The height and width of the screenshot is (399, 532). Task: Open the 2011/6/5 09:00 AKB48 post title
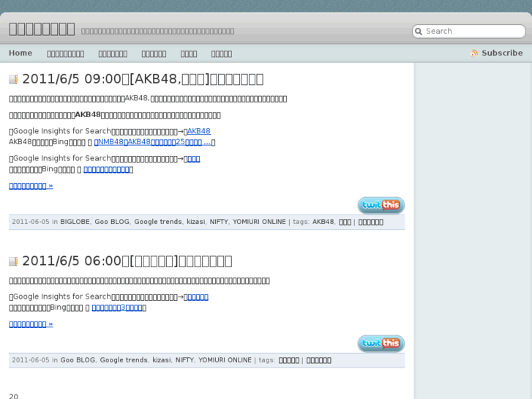143,79
